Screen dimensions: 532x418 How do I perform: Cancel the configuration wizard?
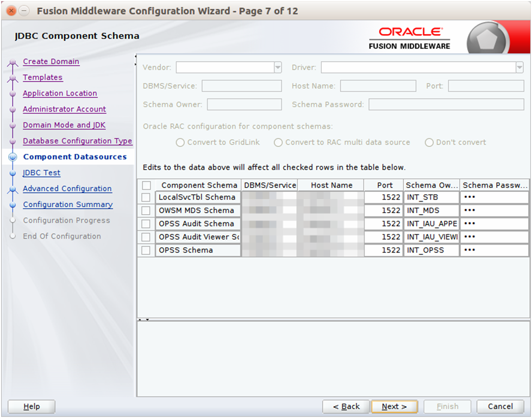pos(500,407)
